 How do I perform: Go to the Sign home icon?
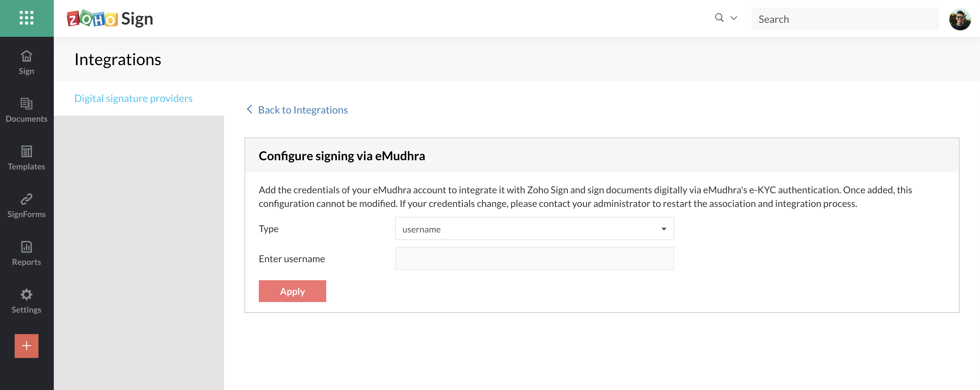coord(26,56)
